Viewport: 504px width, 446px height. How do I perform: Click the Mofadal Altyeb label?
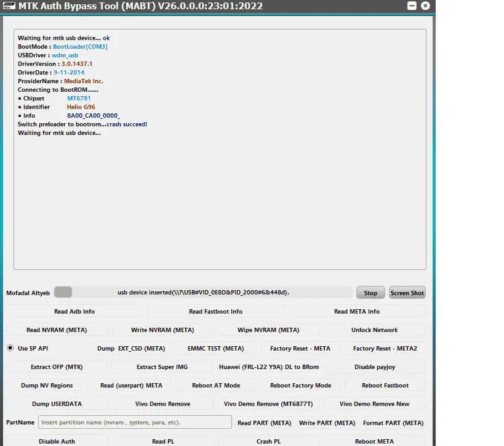28,293
